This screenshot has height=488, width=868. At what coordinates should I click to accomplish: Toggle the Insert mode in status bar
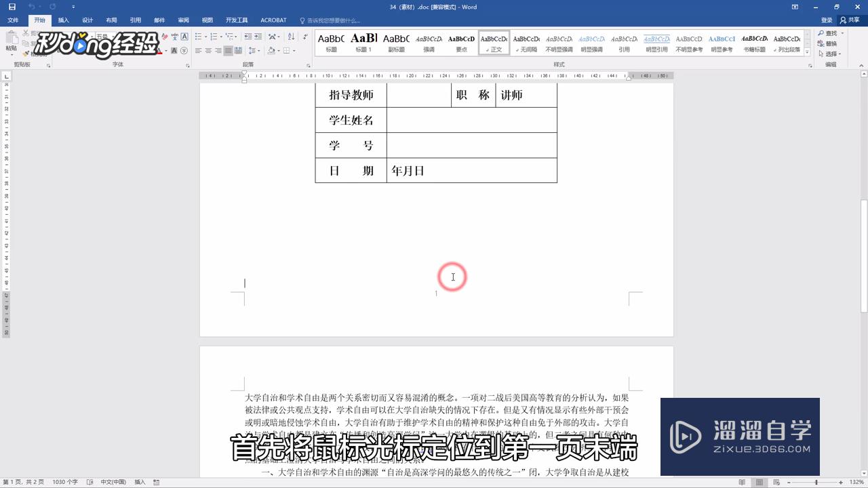pyautogui.click(x=140, y=482)
